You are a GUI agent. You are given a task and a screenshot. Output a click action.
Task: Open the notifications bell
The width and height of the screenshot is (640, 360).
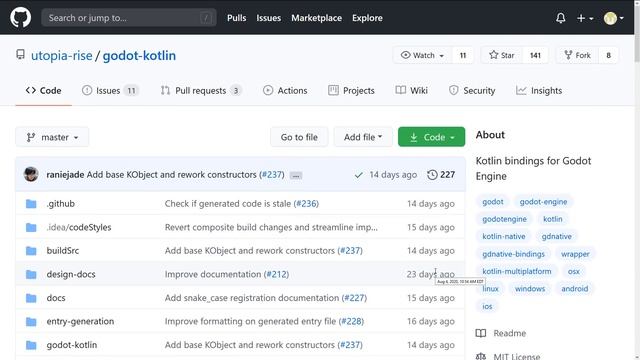[x=560, y=18]
